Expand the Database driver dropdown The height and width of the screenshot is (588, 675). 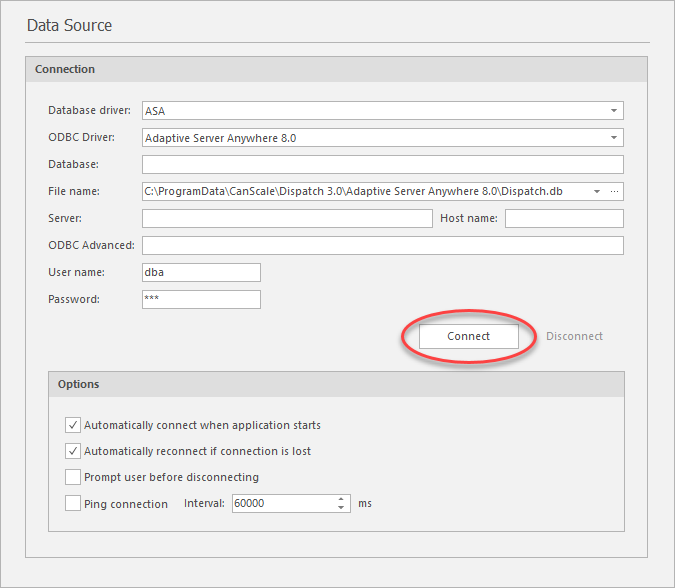tap(612, 111)
